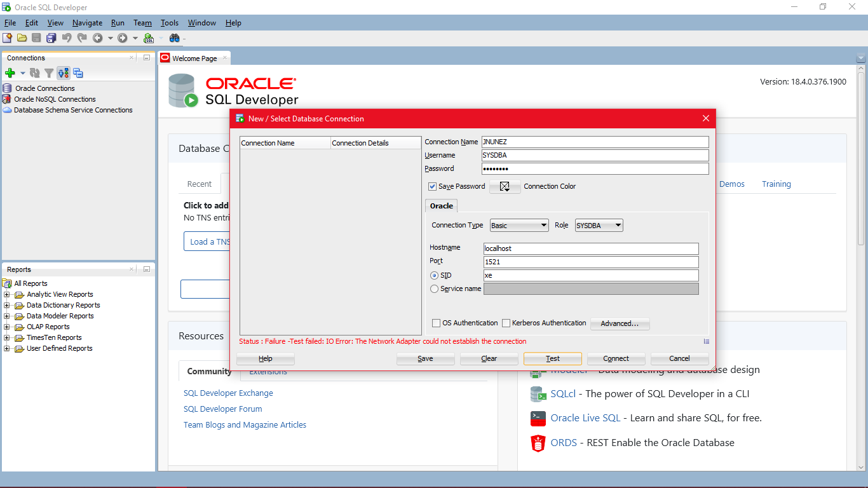The image size is (868, 488).
Task: Expand the TimesTen Reports node
Action: (x=7, y=337)
